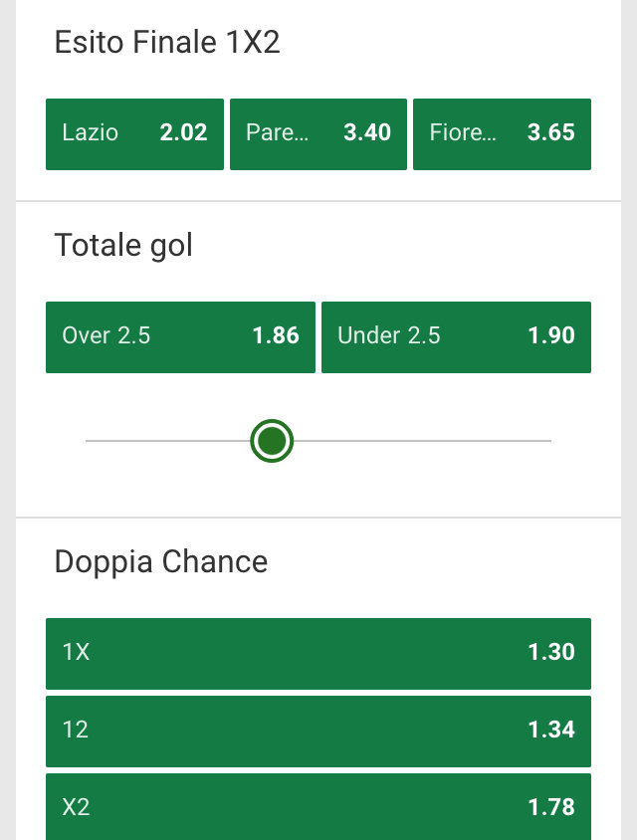Click the 2.02 odds value

(x=183, y=133)
